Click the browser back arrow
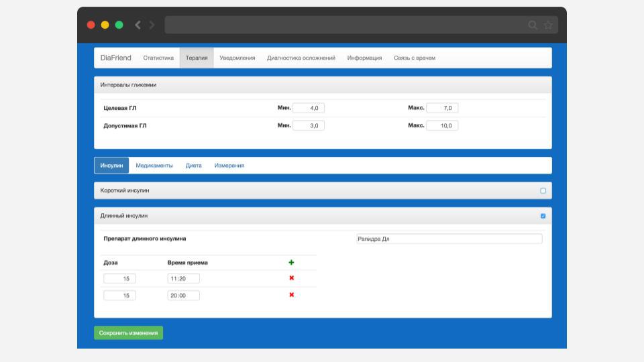The height and width of the screenshot is (362, 644). click(x=138, y=25)
